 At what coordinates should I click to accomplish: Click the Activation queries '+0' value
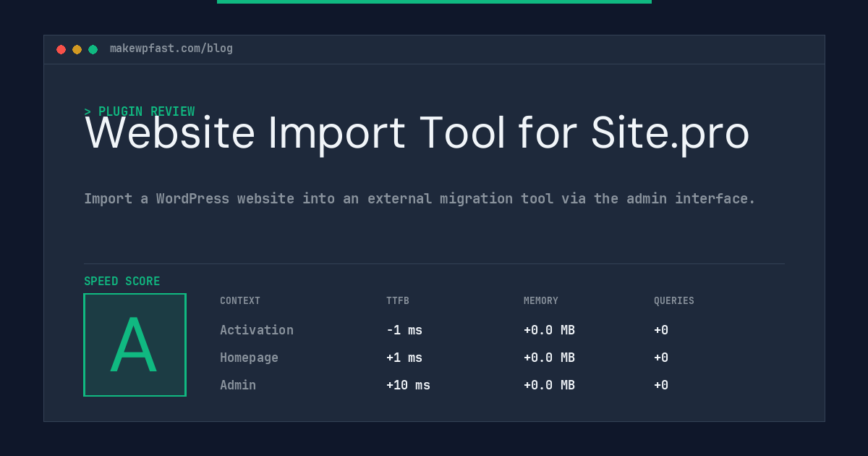pyautogui.click(x=661, y=330)
